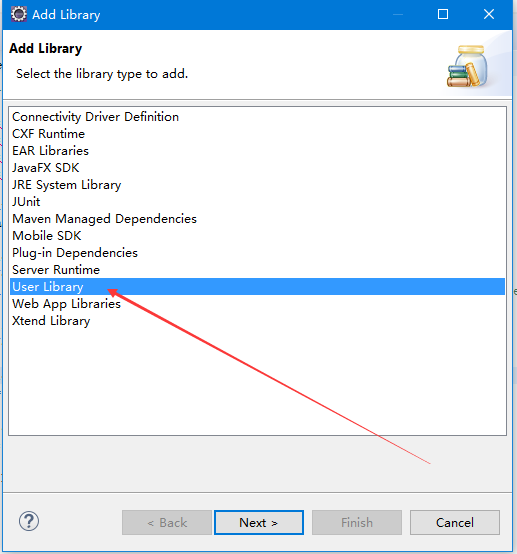Close the Add Library dialog
The width and height of the screenshot is (517, 554).
tap(489, 14)
